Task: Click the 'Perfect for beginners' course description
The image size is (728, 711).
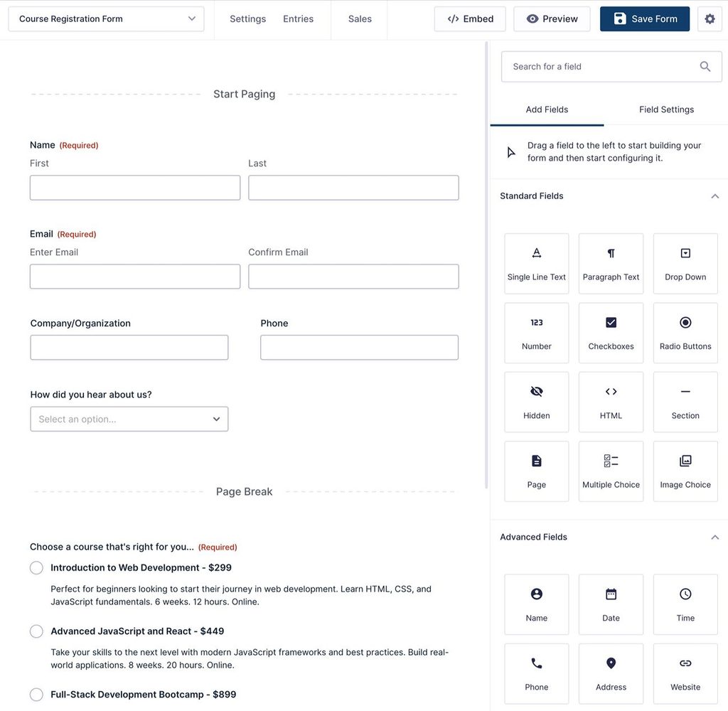Action: [x=241, y=595]
